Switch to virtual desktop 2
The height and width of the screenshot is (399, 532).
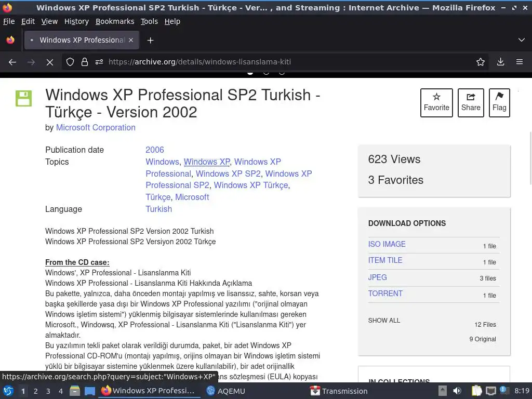pos(36,391)
